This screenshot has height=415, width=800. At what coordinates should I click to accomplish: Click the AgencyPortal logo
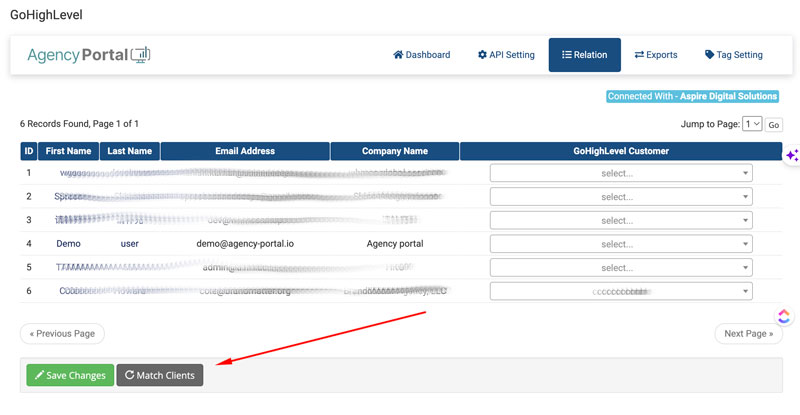click(89, 55)
